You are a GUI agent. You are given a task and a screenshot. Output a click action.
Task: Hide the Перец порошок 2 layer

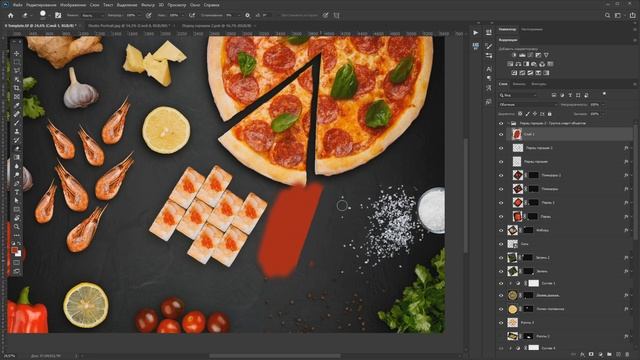pyautogui.click(x=501, y=148)
